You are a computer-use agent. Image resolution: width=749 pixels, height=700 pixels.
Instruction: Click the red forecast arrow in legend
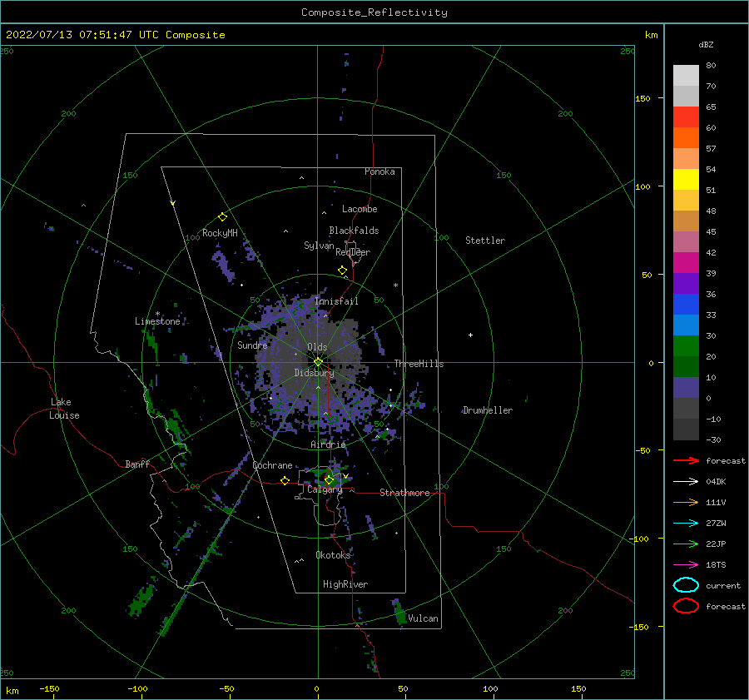click(686, 460)
